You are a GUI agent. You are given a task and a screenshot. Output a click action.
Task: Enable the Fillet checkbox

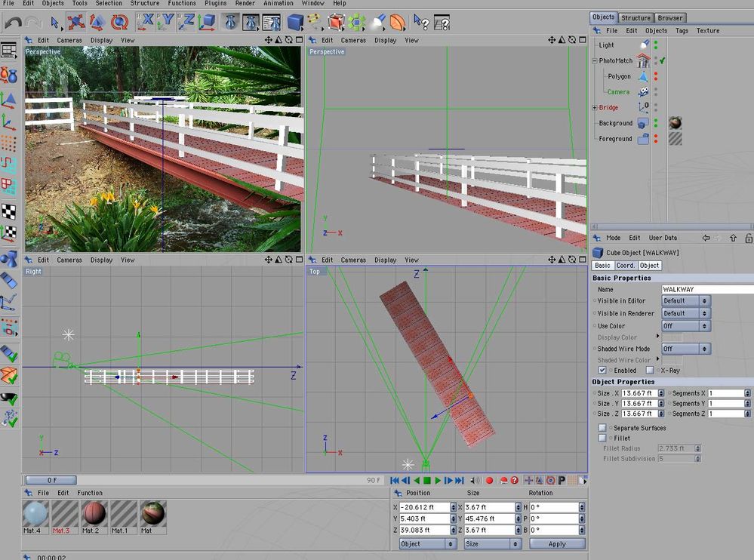602,438
